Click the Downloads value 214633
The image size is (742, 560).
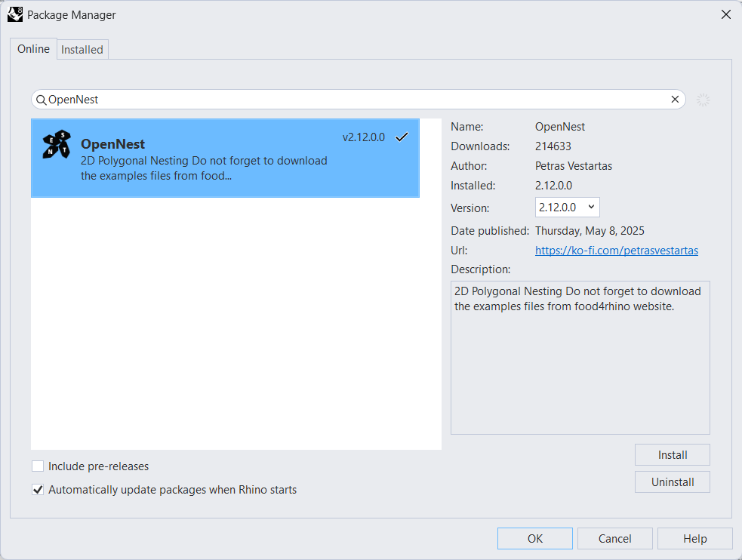tap(553, 146)
